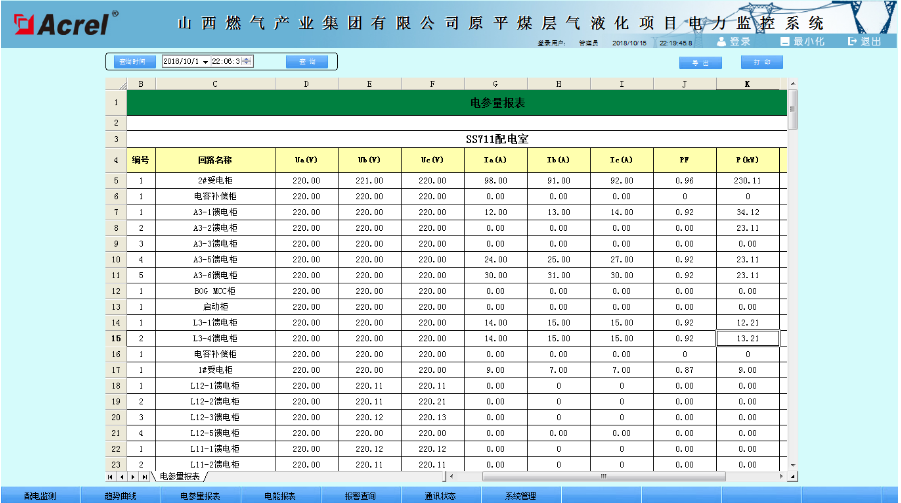The width and height of the screenshot is (901, 503).
Task: Click the 回路名称 column title cell
Action: pos(215,160)
